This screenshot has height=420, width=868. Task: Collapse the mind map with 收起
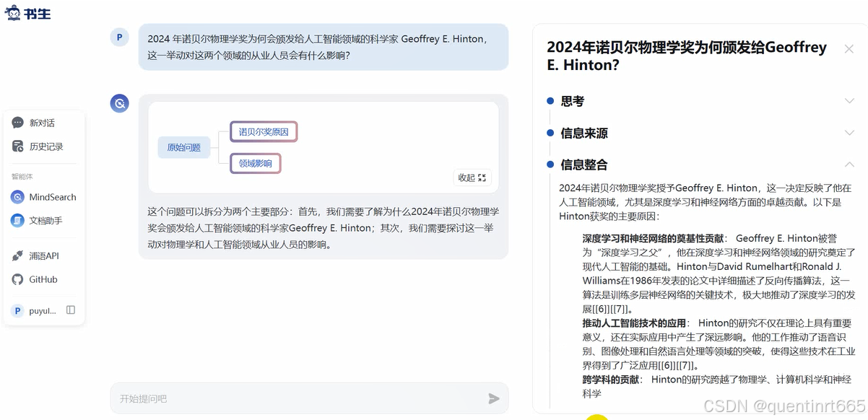pyautogui.click(x=472, y=178)
